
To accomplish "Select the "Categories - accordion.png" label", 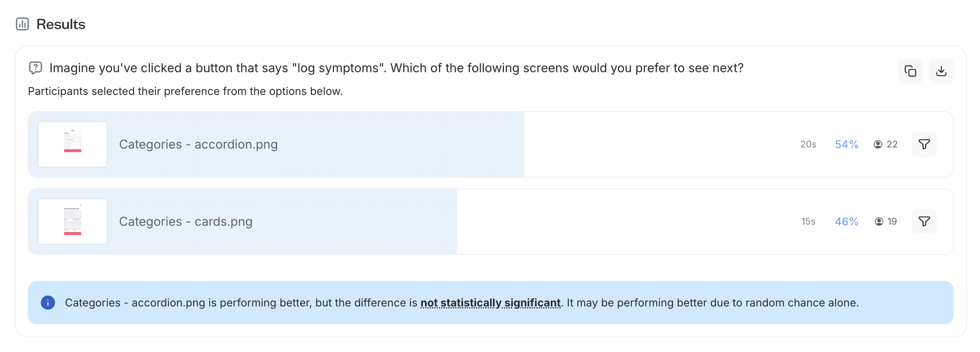I will click(198, 144).
